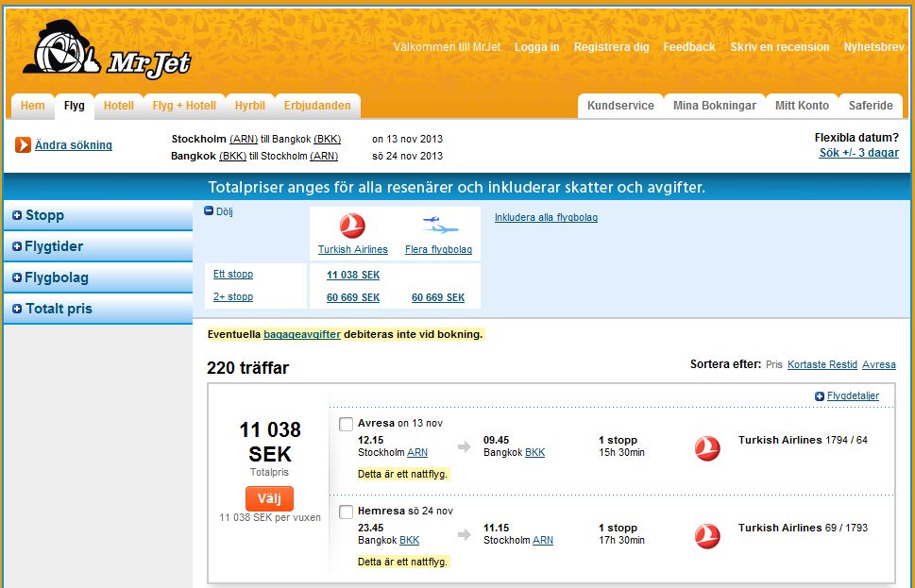The height and width of the screenshot is (588, 915).
Task: Open the Saferide tab
Action: point(871,106)
